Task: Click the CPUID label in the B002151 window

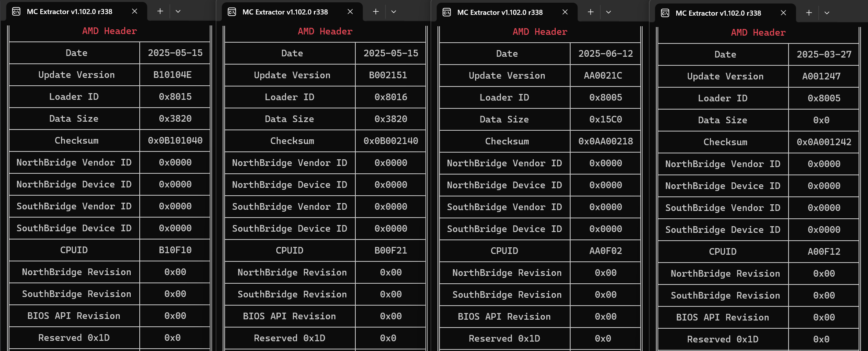Action: tap(290, 250)
